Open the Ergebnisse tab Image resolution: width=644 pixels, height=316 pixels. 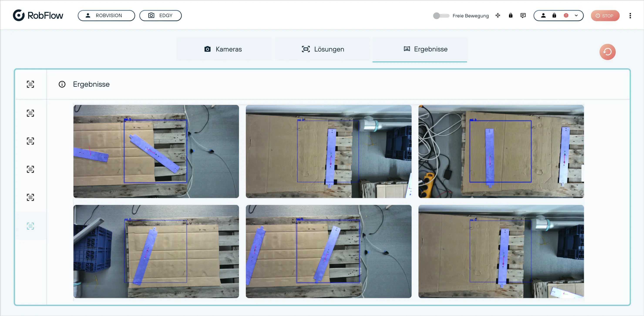coord(426,49)
